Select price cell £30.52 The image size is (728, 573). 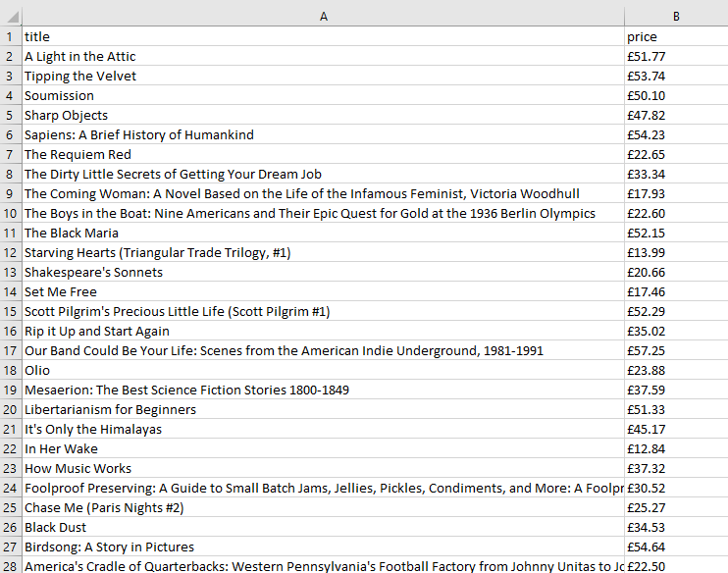click(676, 488)
